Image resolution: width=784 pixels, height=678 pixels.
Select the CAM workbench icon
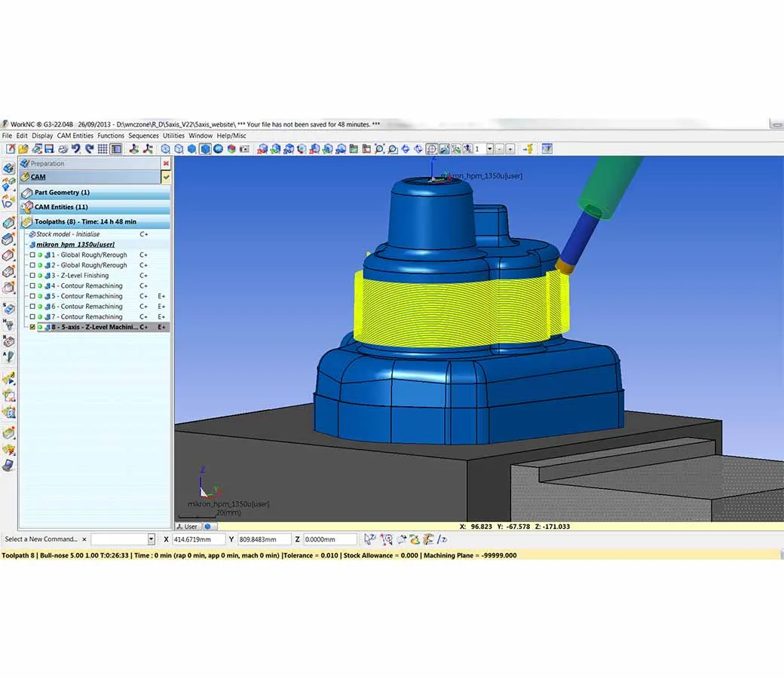26,176
